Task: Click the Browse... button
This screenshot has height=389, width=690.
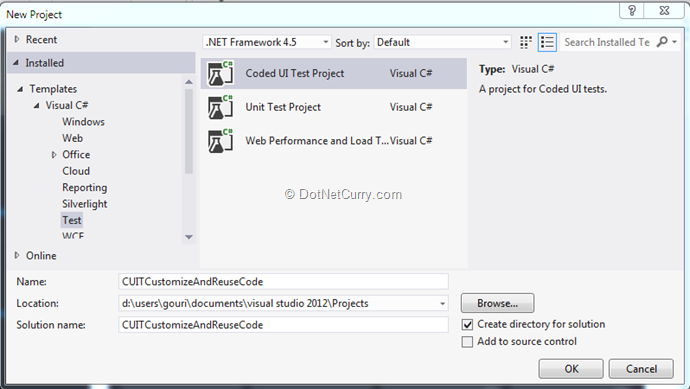Action: pyautogui.click(x=497, y=303)
